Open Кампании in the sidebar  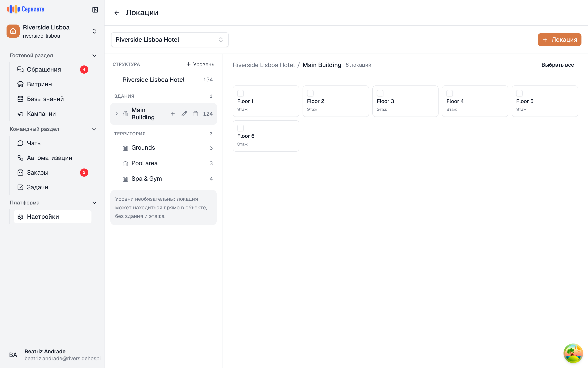pos(53,114)
